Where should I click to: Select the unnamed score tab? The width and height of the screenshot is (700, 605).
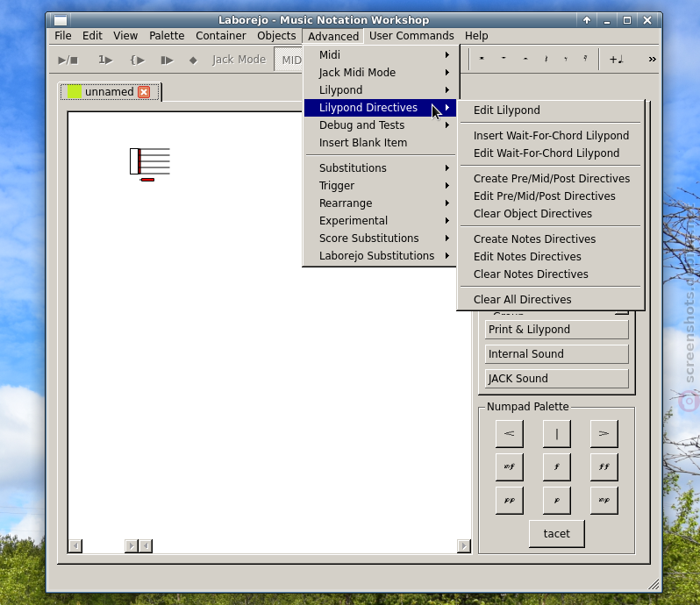coord(111,92)
